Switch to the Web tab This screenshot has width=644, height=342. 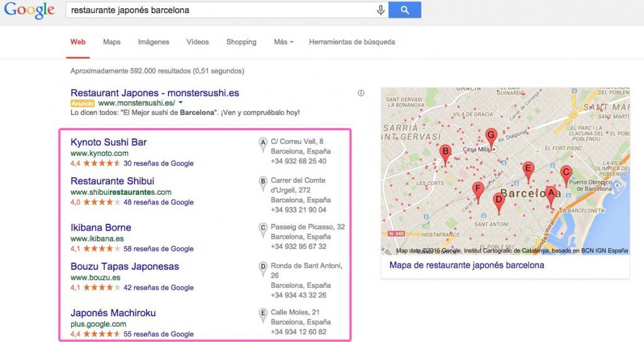point(78,42)
